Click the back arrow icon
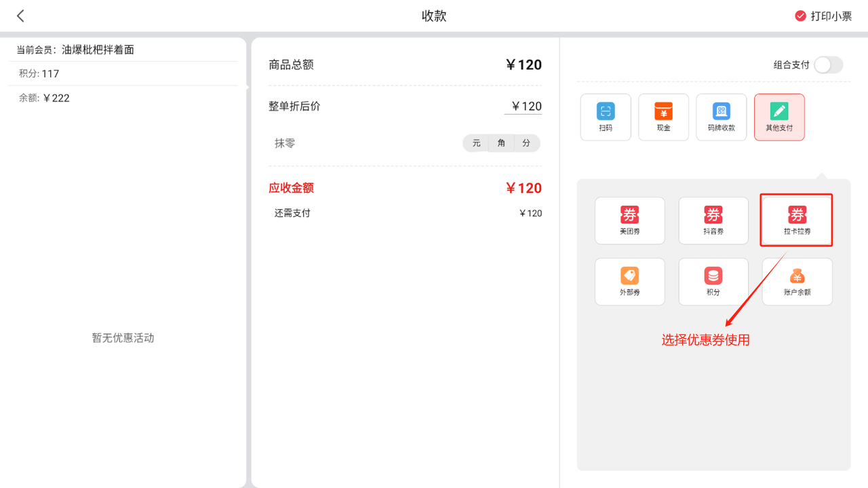Viewport: 868px width, 488px height. click(x=20, y=16)
